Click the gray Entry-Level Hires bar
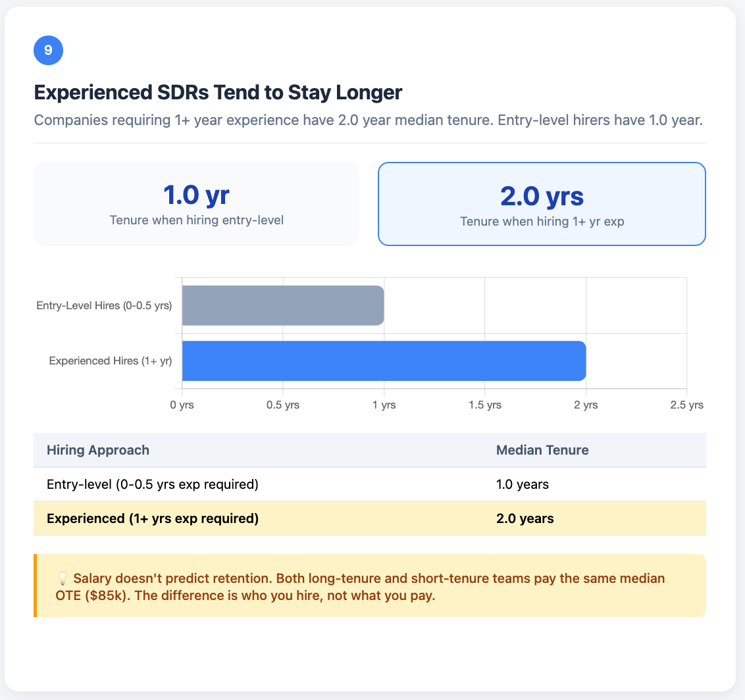This screenshot has width=745, height=700. pos(283,305)
